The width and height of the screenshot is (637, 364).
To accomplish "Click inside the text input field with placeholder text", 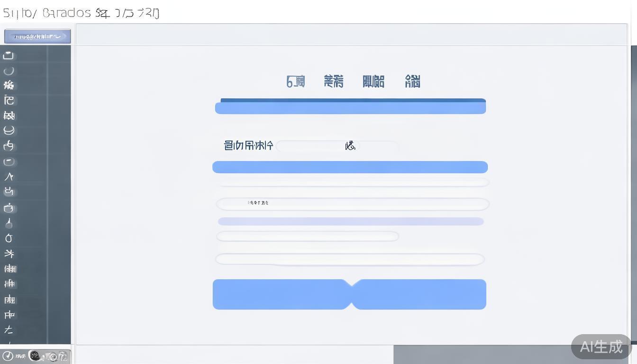I will click(351, 203).
